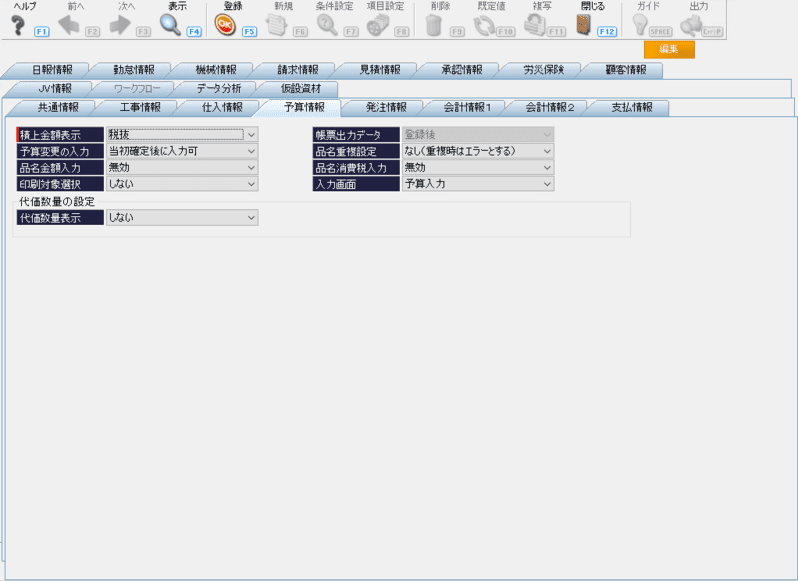Switch to the 機械情報 tab
Viewport: 798px width, 581px height.
point(216,70)
